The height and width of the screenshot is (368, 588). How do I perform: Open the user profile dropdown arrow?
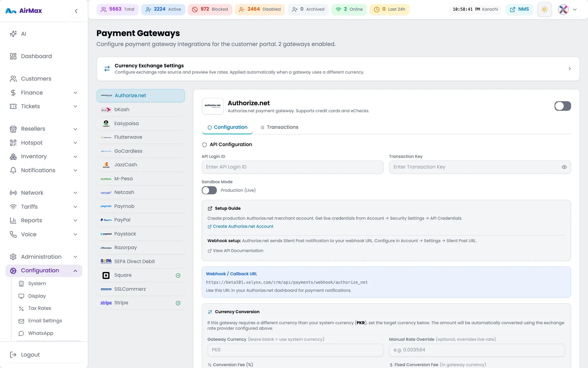(x=575, y=10)
